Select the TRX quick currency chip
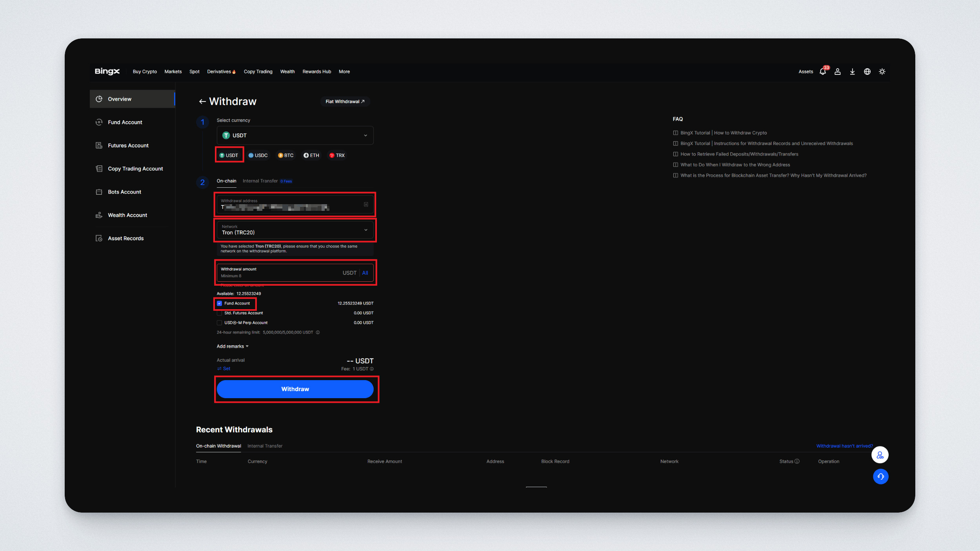This screenshot has height=551, width=980. [x=337, y=156]
